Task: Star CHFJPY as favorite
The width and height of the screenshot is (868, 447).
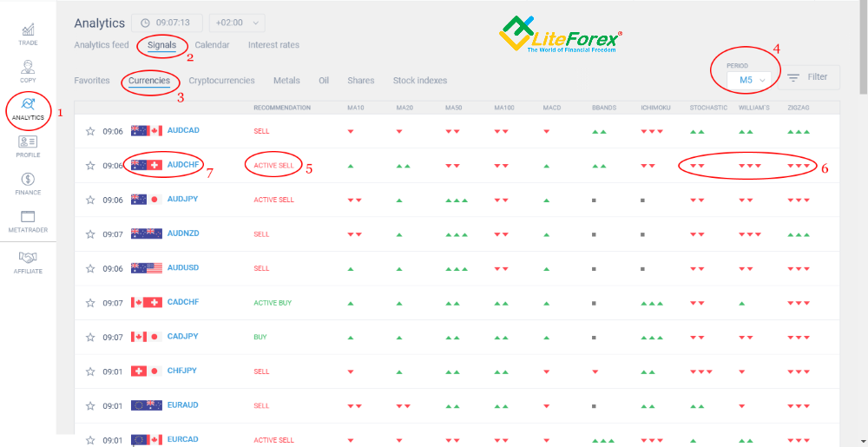Action: 90,371
